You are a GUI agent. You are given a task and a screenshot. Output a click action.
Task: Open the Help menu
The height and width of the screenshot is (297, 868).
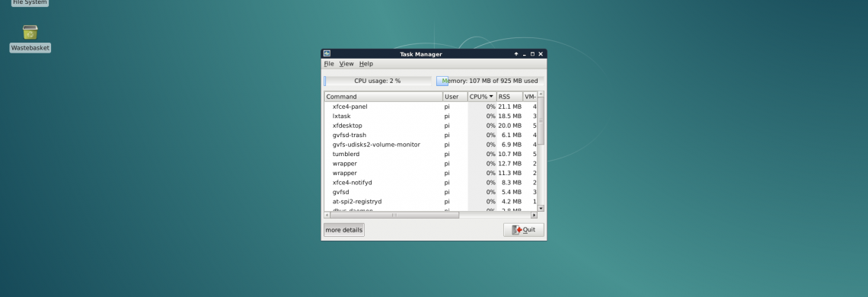(366, 64)
